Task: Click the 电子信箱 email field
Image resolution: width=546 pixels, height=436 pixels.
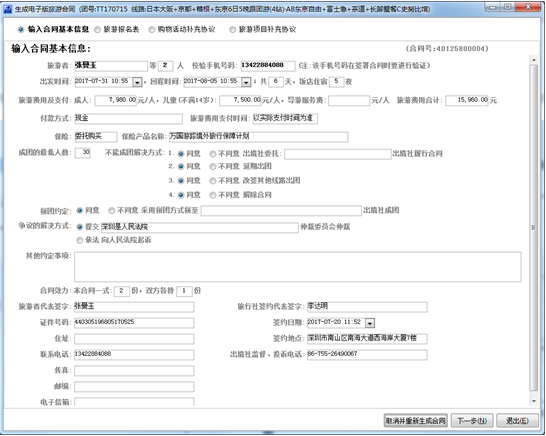Action: click(134, 402)
